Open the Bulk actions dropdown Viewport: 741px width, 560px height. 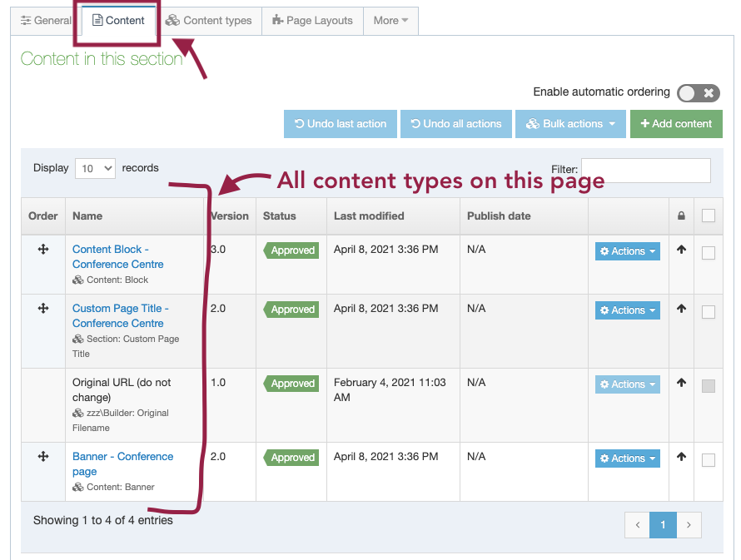tap(570, 123)
